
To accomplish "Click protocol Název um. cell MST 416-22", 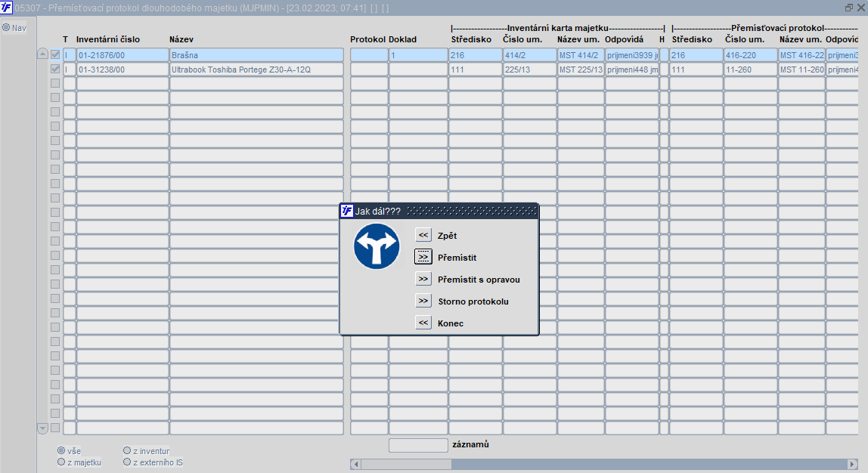I will pos(801,54).
